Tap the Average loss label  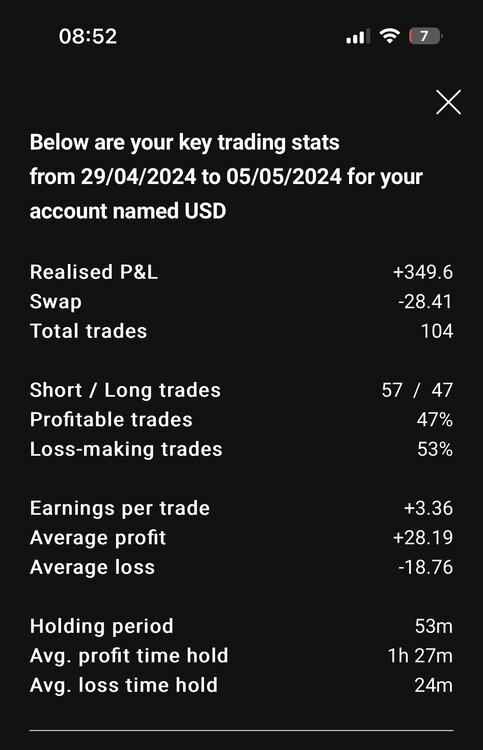pos(92,567)
